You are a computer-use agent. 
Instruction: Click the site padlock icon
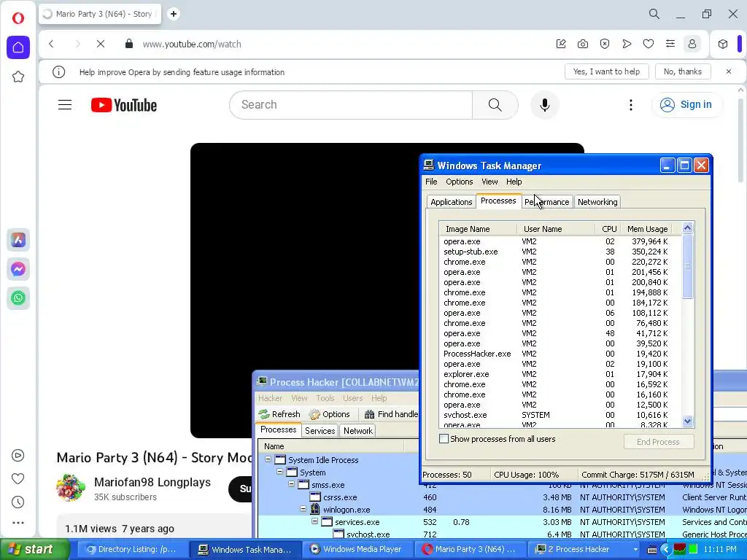pyautogui.click(x=128, y=44)
